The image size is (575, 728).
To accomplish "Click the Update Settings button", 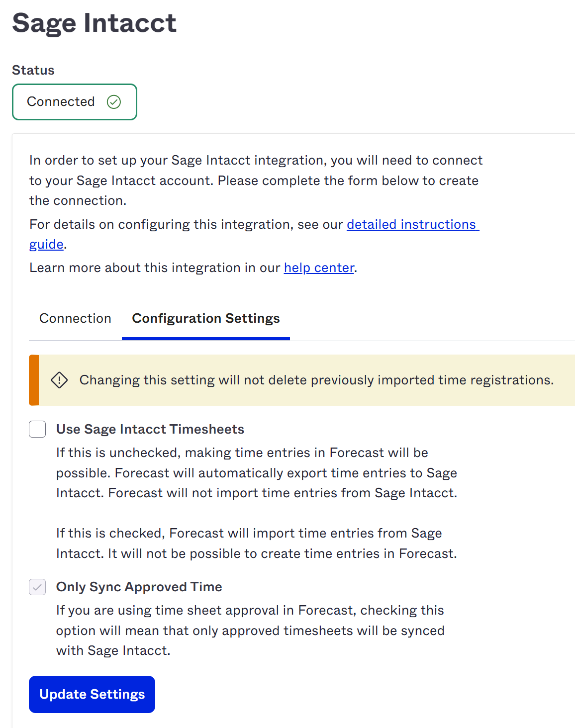I will pyautogui.click(x=92, y=694).
